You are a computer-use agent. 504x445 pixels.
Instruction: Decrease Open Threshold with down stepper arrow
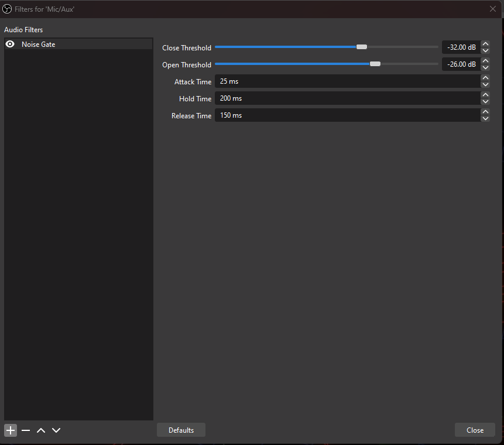(485, 67)
